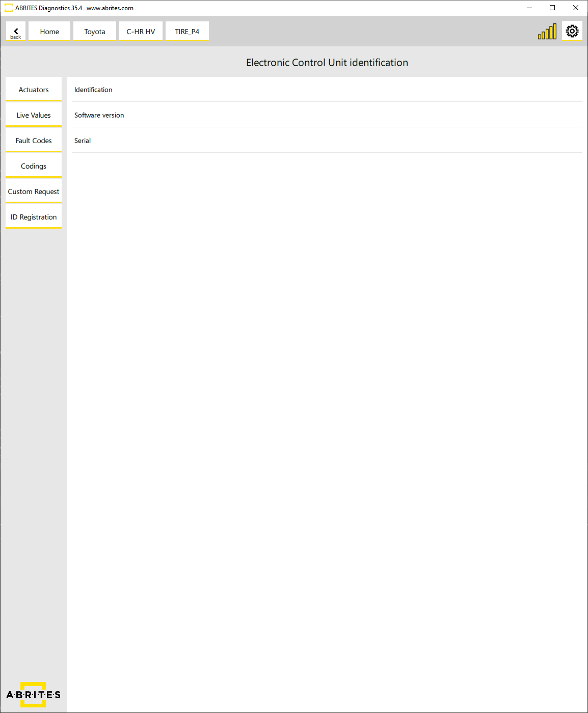Click the signal strength bars icon
Viewport: 588px width, 713px height.
pos(547,32)
